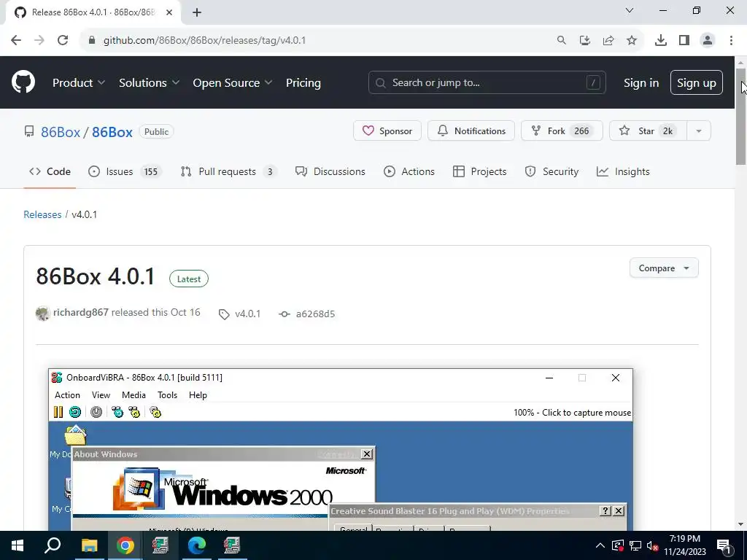Open the network tray icon

[x=635, y=545]
